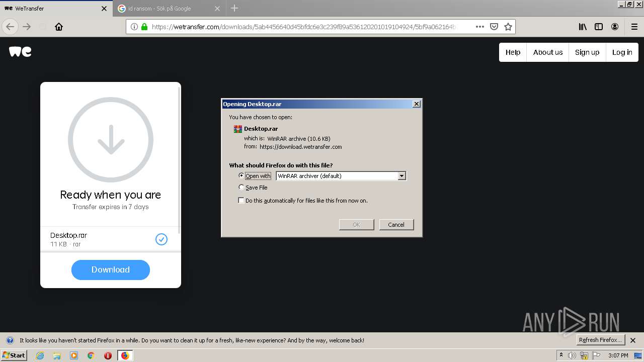Open the Firefox hamburger menu

coord(634,27)
